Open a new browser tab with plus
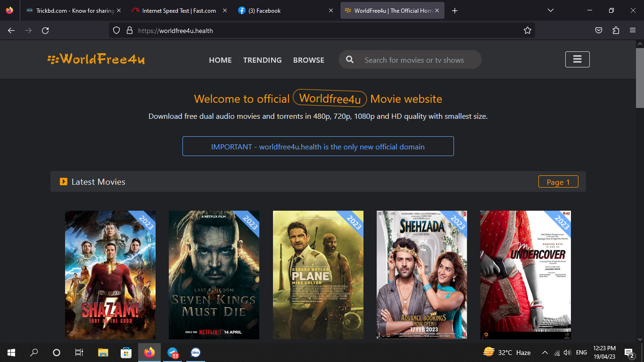Viewport: 644px width, 362px height. (x=454, y=10)
